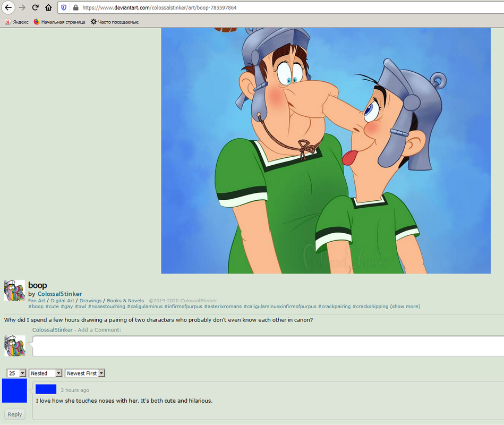Image resolution: width=504 pixels, height=425 pixels.
Task: Click the copyright text ©2019-2020 ColossalStinker
Action: click(x=183, y=301)
